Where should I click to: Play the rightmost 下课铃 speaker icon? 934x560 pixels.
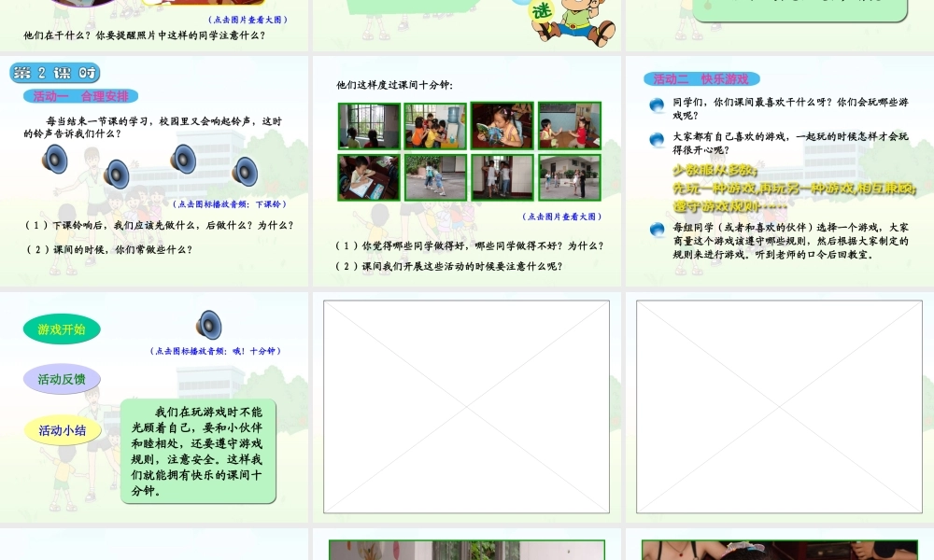(245, 172)
